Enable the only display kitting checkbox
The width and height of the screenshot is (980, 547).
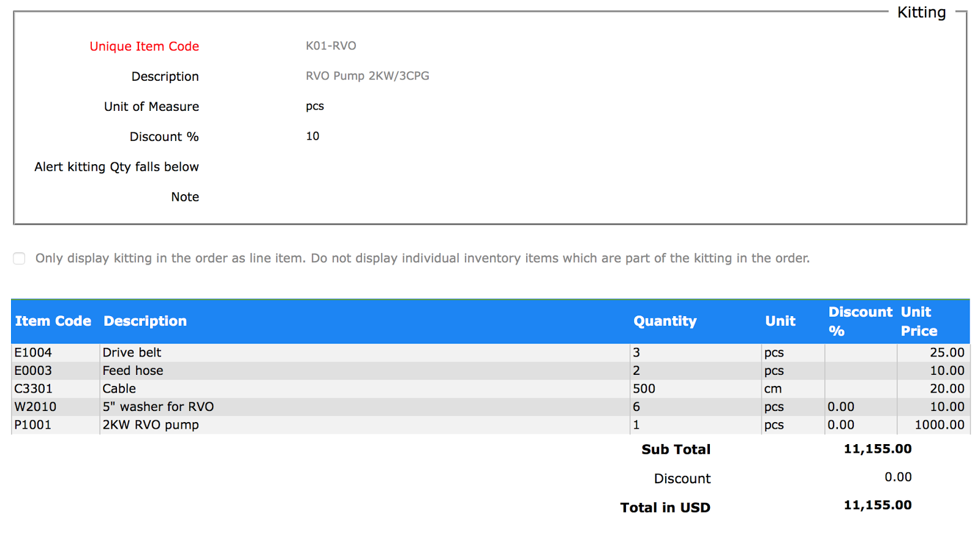click(18, 258)
